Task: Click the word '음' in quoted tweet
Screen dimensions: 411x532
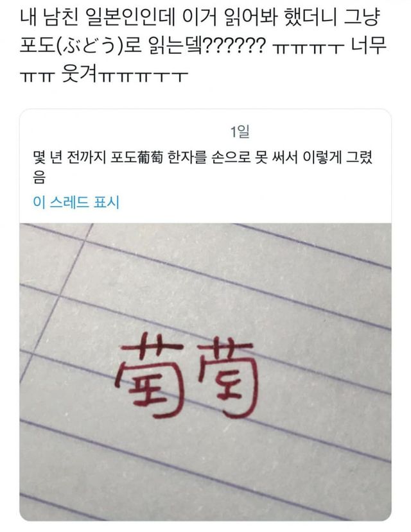Action: [39, 177]
